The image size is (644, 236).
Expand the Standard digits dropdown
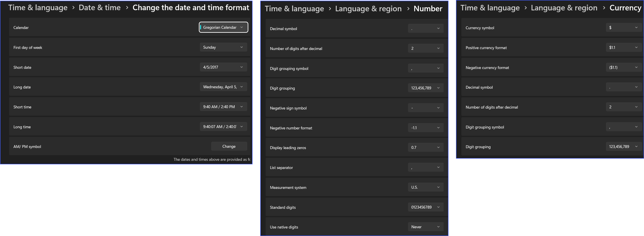[426, 207]
